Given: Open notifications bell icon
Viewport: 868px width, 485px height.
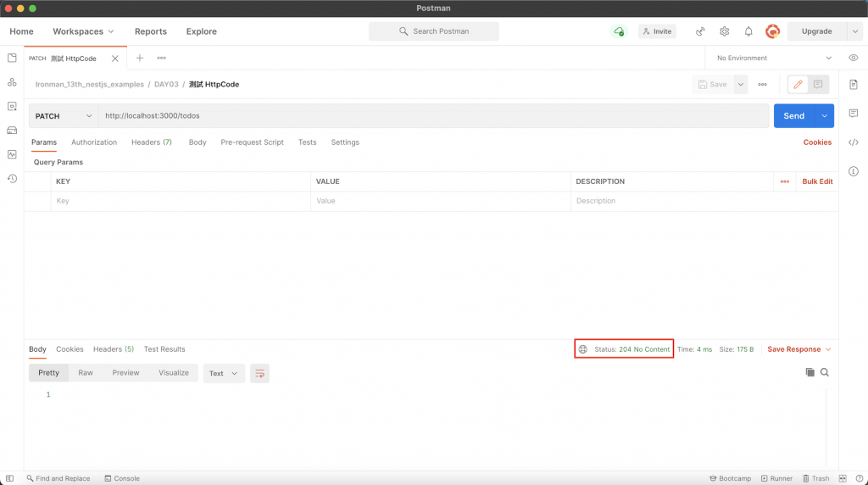Looking at the screenshot, I should point(748,31).
